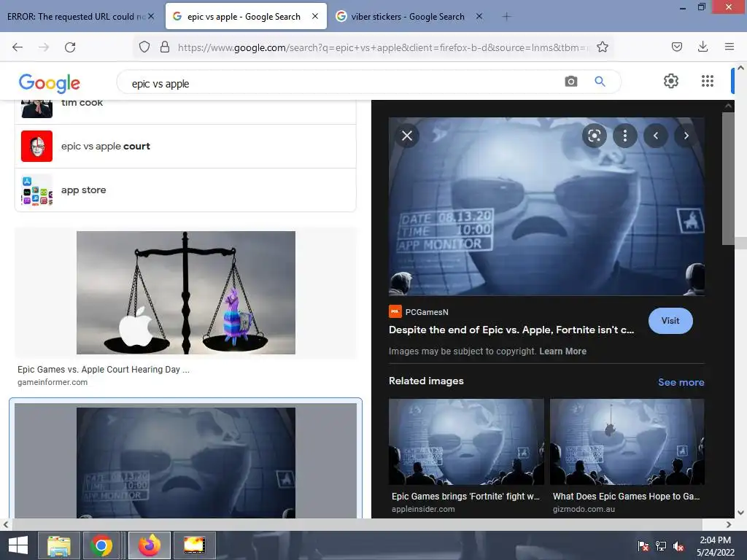
Task: Close the viber stickers tab
Action: click(479, 16)
